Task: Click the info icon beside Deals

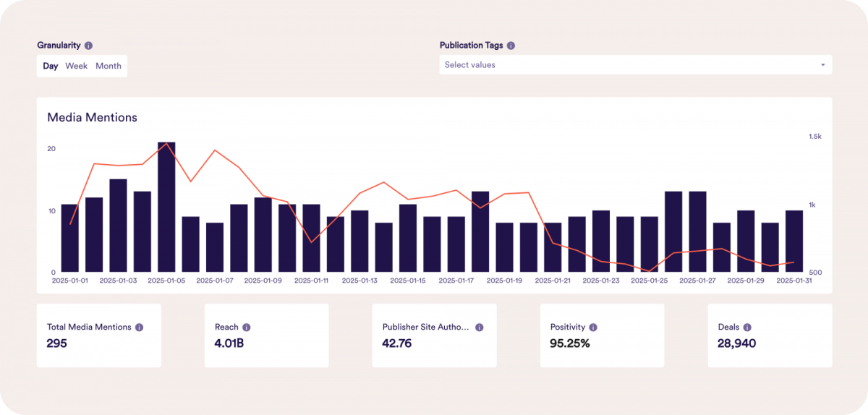Action: (747, 328)
